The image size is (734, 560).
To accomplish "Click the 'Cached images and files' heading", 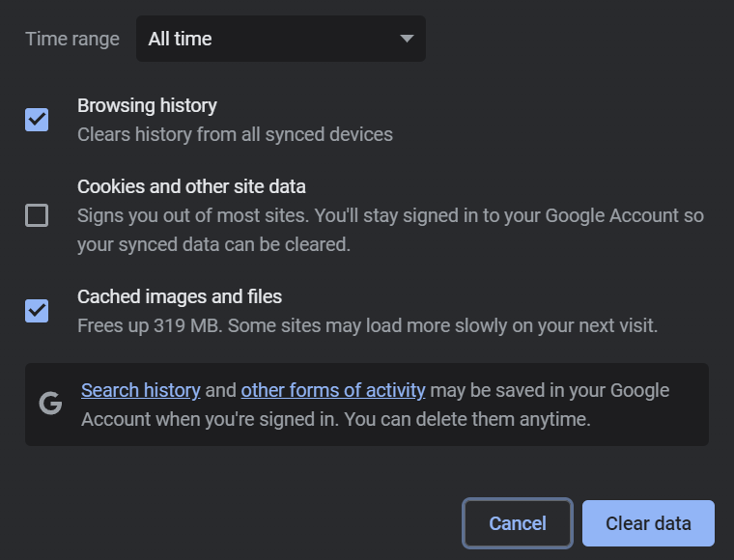I will point(180,296).
